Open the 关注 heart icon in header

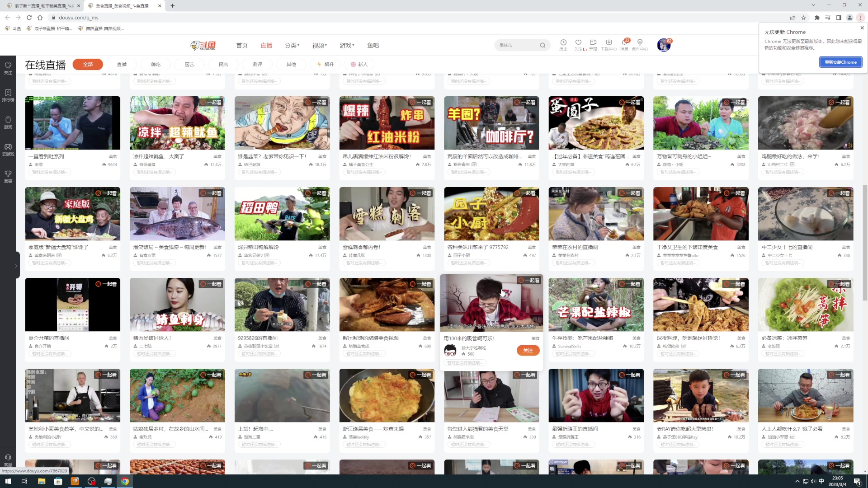[x=579, y=45]
